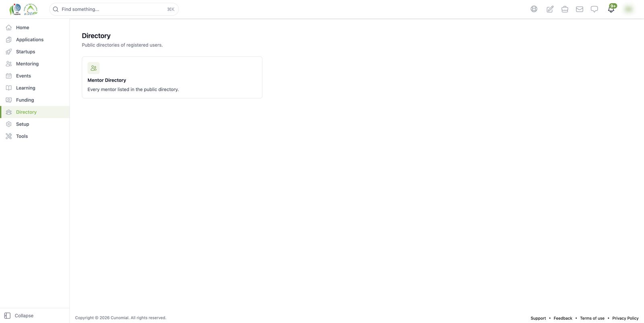Open the Mentoring menu label
This screenshot has width=644, height=323.
pos(27,64)
